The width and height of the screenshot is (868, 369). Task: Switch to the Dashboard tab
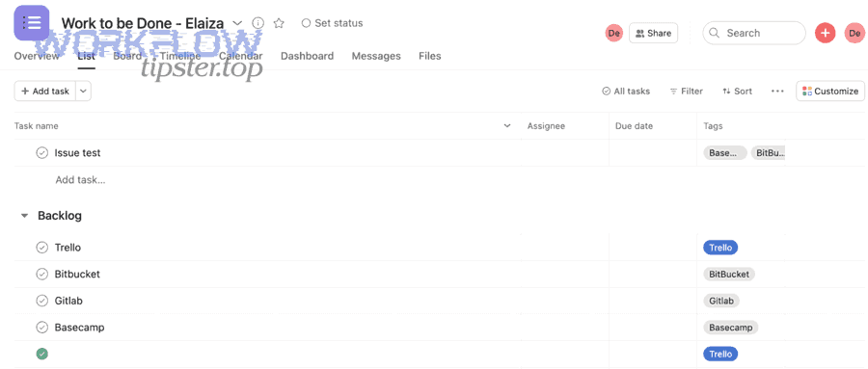pos(308,56)
